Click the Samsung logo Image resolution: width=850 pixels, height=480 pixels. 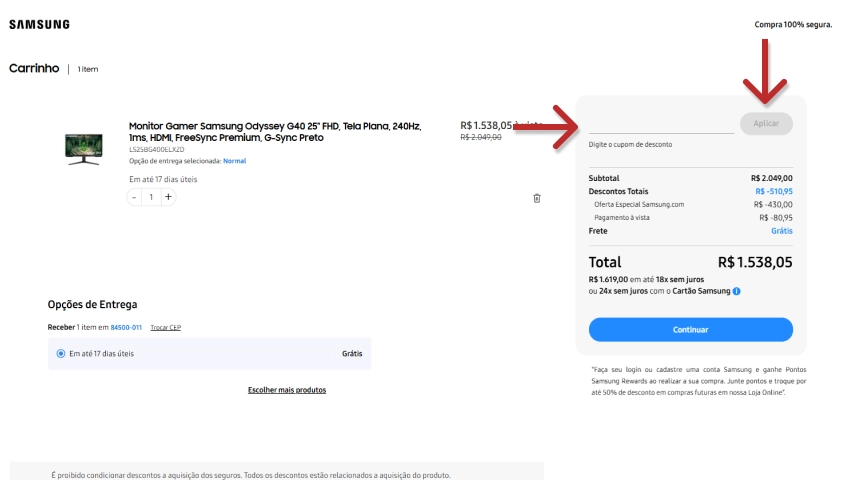coord(39,24)
